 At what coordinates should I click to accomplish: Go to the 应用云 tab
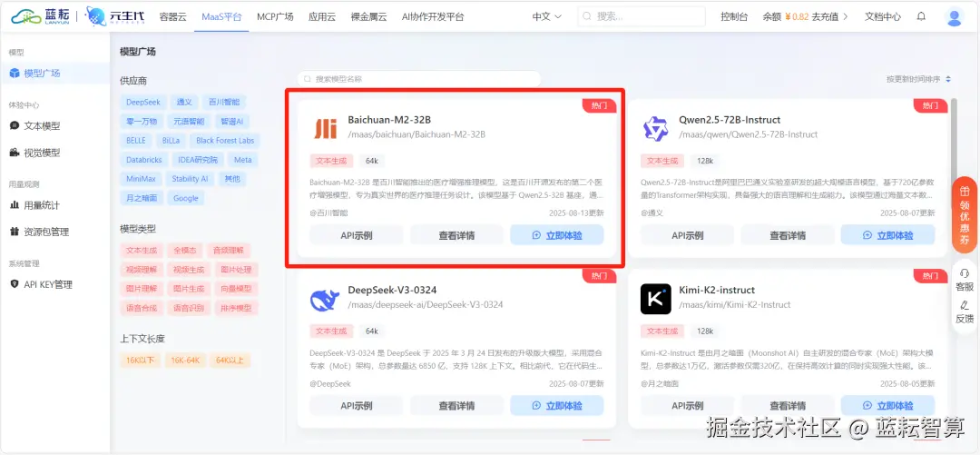pyautogui.click(x=322, y=17)
